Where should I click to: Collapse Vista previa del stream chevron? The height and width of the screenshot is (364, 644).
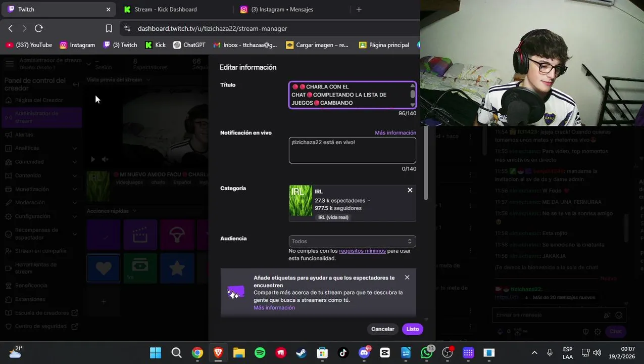tap(148, 80)
